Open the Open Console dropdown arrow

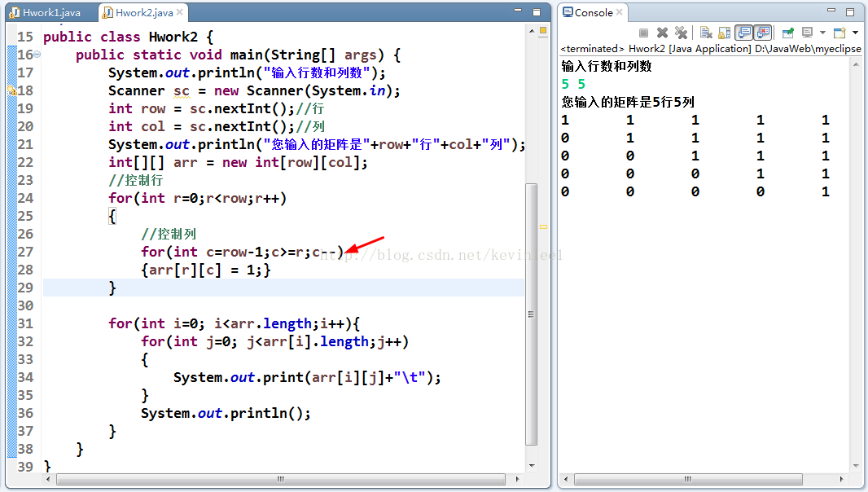[855, 33]
